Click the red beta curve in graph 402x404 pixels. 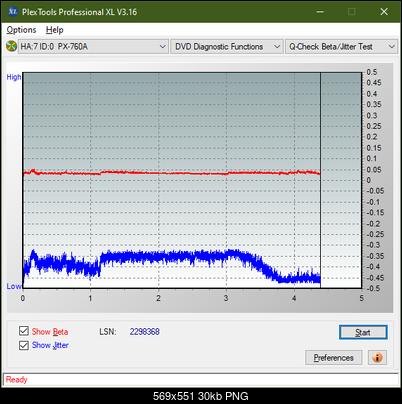(x=172, y=173)
